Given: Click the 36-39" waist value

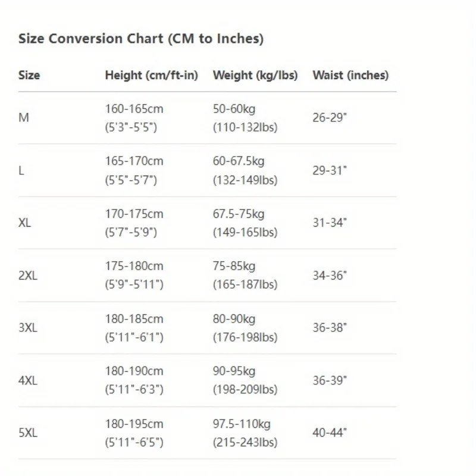Looking at the screenshot, I should click(330, 381).
